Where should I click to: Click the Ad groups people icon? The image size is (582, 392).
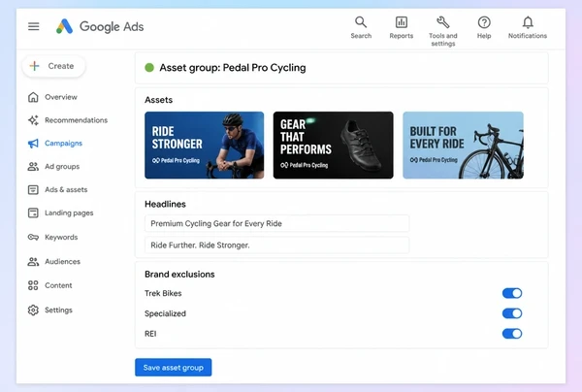[x=33, y=166]
